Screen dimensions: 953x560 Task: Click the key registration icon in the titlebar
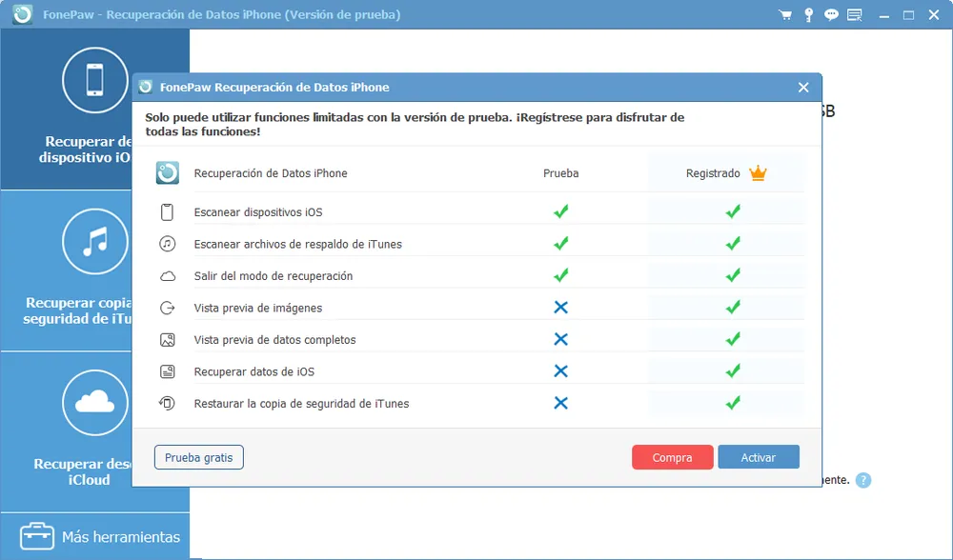(808, 14)
